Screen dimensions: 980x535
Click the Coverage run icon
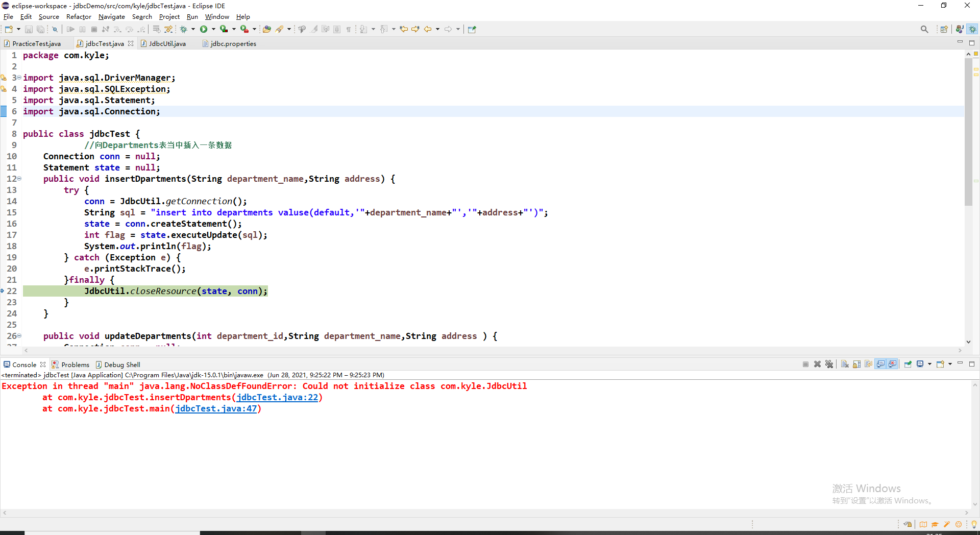(x=224, y=29)
